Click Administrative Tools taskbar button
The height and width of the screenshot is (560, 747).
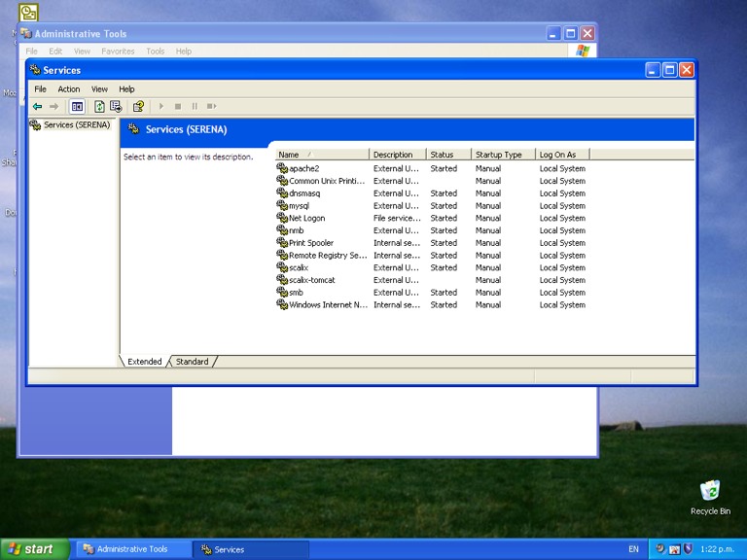tap(132, 549)
